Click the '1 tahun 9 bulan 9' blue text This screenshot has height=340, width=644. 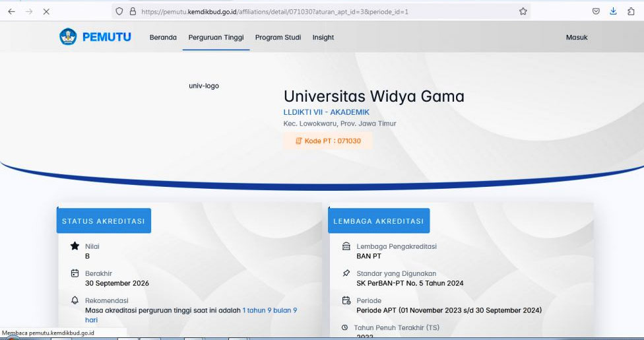point(270,310)
